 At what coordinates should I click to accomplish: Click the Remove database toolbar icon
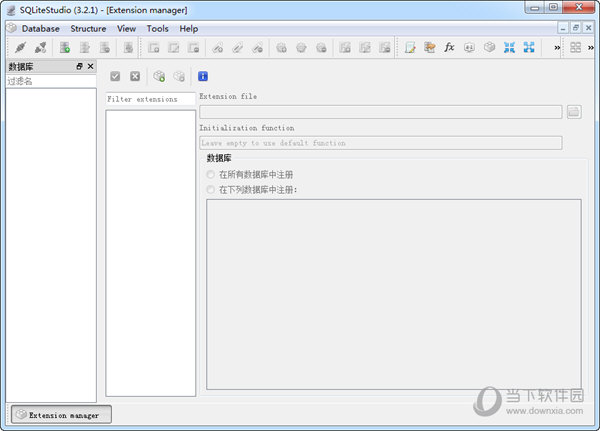pos(104,47)
